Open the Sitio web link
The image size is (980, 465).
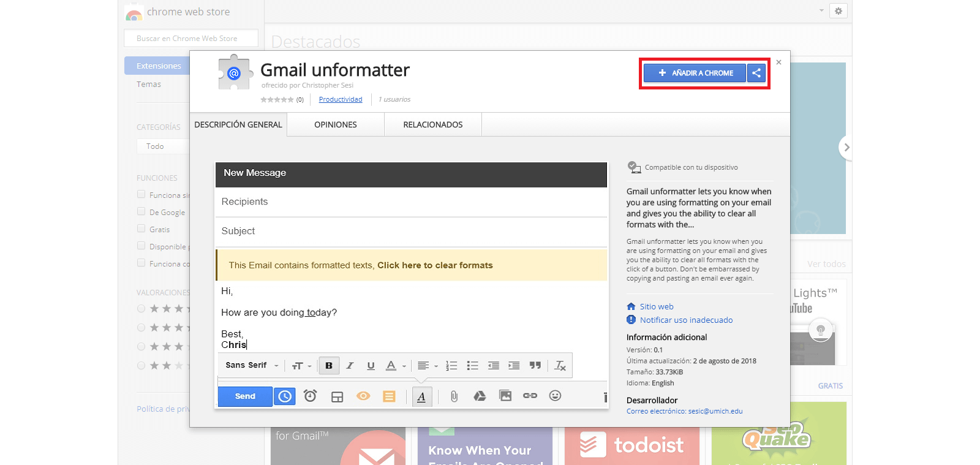[x=657, y=306]
